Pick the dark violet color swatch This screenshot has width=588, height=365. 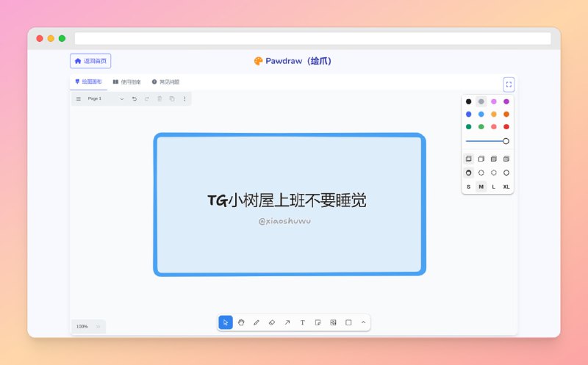pos(506,101)
